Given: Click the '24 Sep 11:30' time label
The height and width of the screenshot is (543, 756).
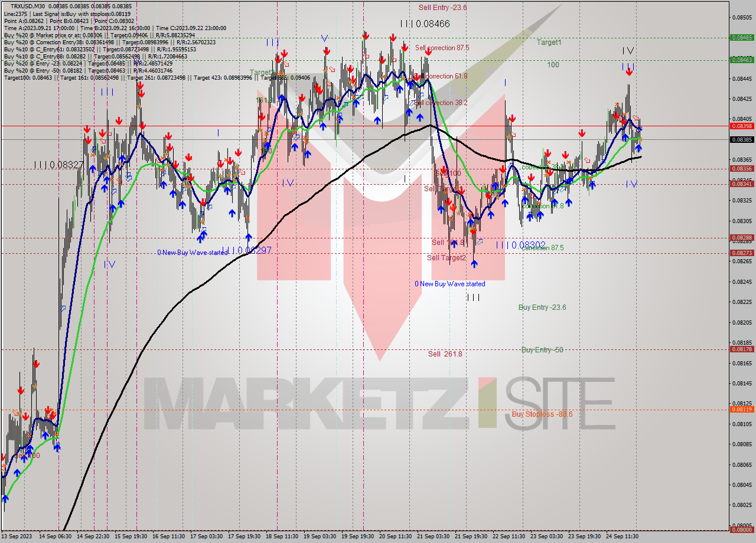Looking at the screenshot, I should point(623,537).
